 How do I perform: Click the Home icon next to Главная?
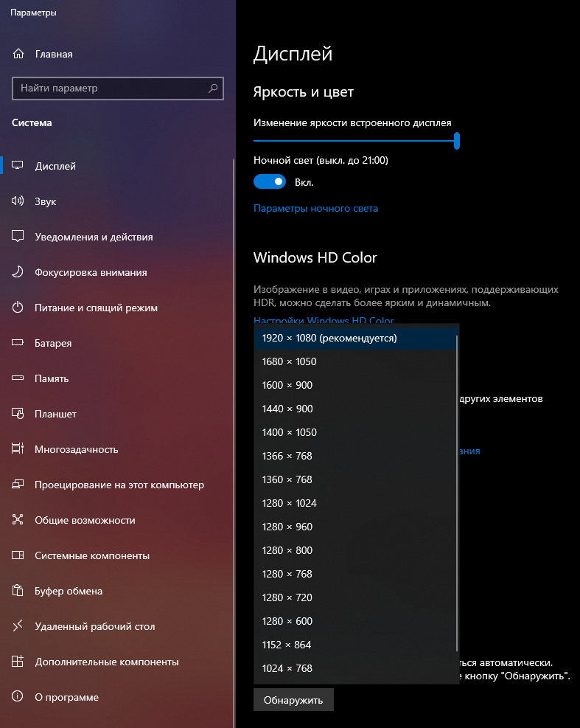pyautogui.click(x=18, y=54)
